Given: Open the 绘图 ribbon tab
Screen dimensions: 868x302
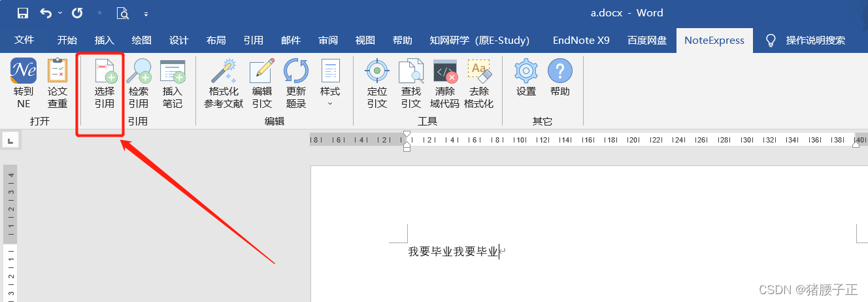Looking at the screenshot, I should 141,40.
